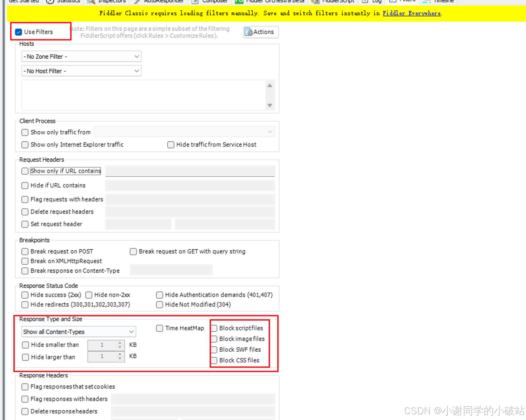
Task: Increase the Hide larger than KB value
Action: (120, 354)
